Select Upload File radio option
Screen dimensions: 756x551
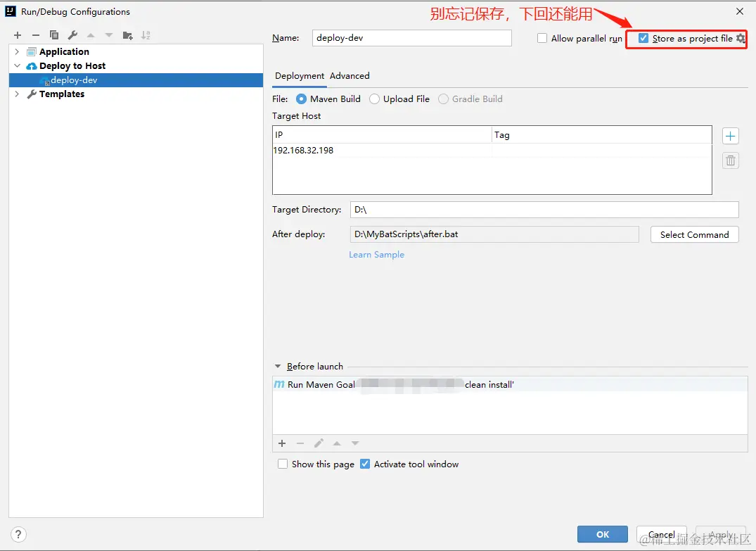coord(374,99)
